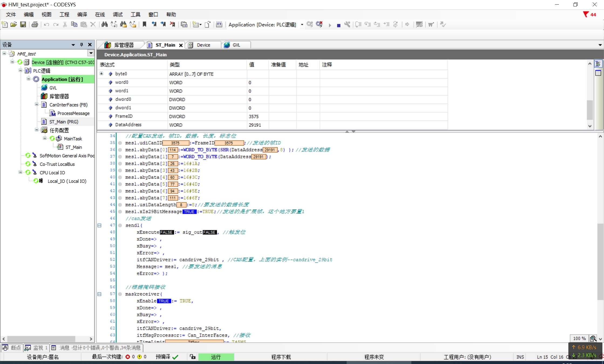Open the 断点 breakpoints panel button

[x=12, y=348]
